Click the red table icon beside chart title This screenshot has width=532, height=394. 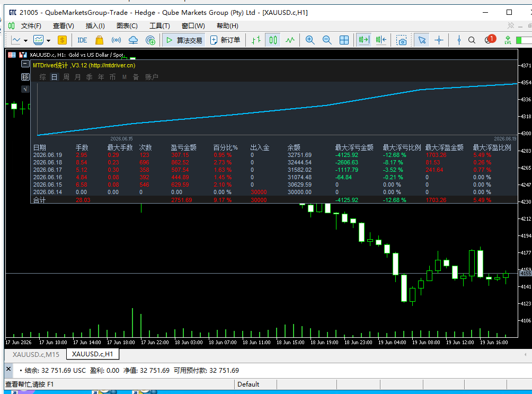[12, 55]
